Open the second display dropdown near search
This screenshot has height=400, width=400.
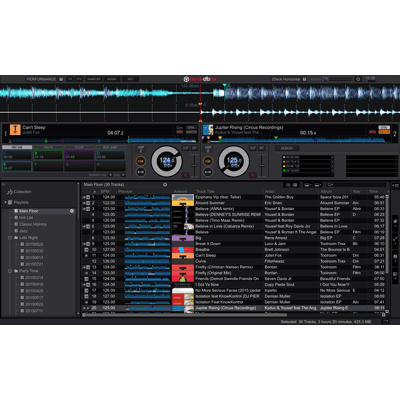(x=318, y=185)
